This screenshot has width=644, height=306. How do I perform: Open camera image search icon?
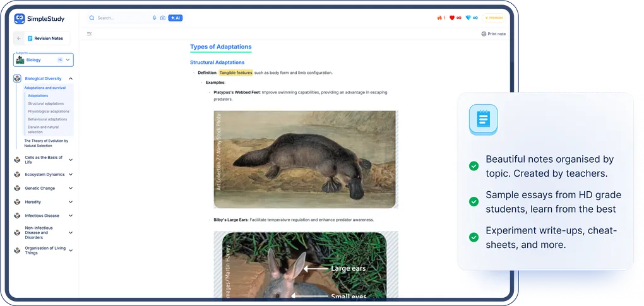click(163, 18)
